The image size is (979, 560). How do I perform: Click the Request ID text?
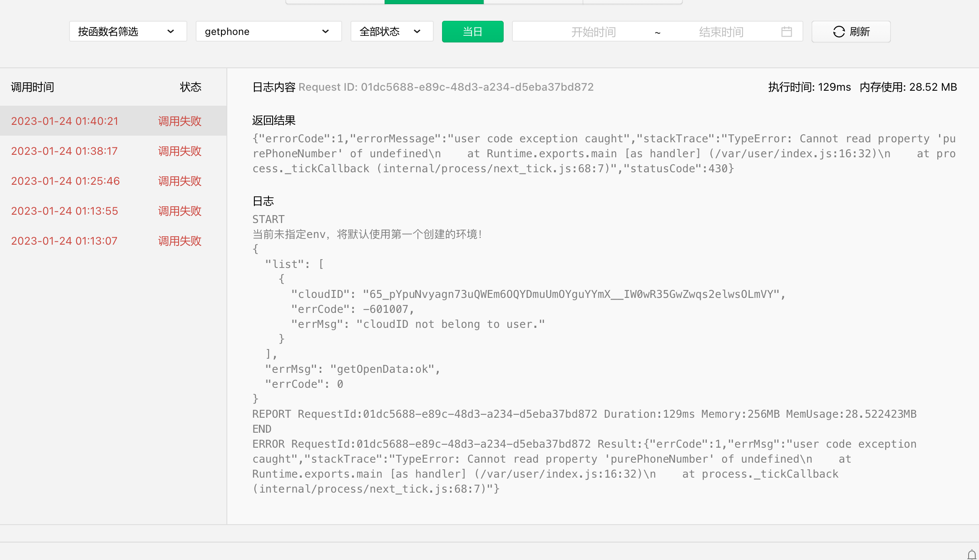[x=446, y=87]
